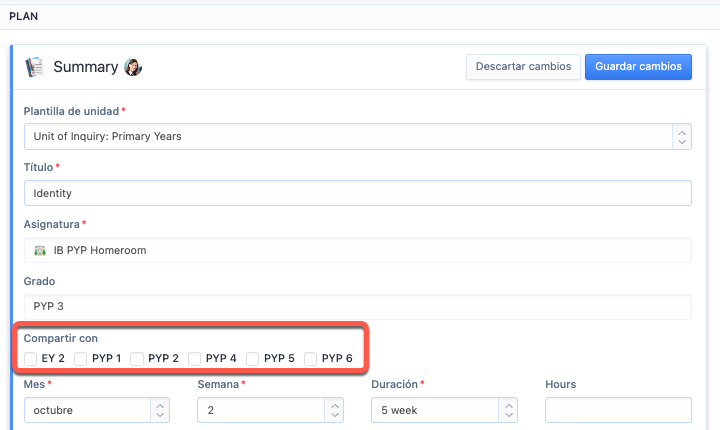Click the Descartar cambios button
Image resolution: width=720 pixels, height=430 pixels.
(x=523, y=67)
